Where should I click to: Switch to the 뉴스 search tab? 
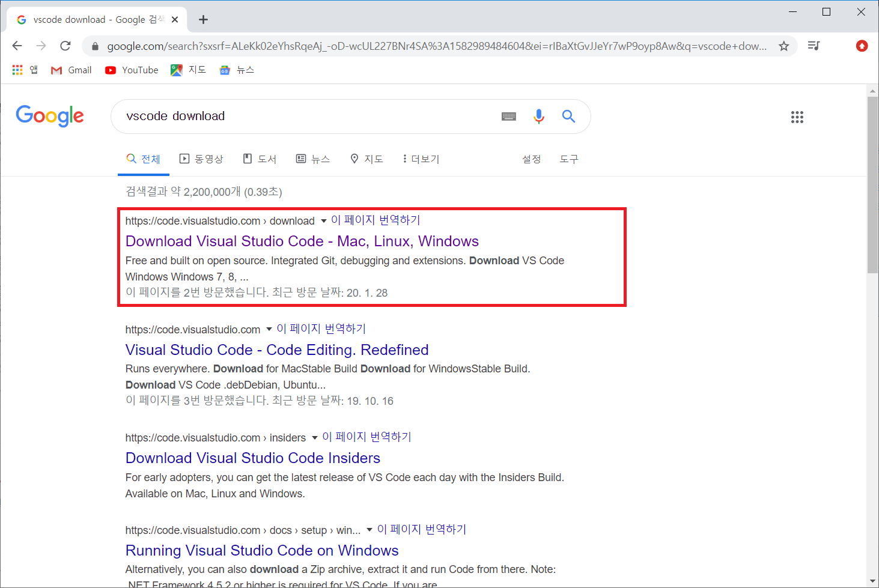coord(313,159)
